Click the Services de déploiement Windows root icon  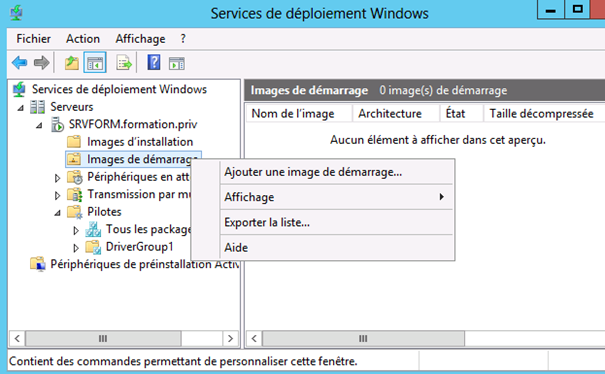tap(19, 90)
